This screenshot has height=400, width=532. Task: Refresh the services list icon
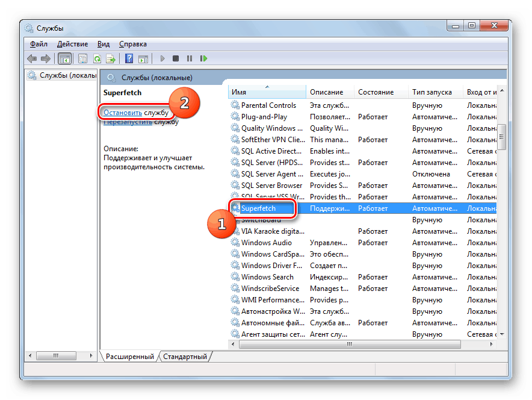click(x=97, y=58)
